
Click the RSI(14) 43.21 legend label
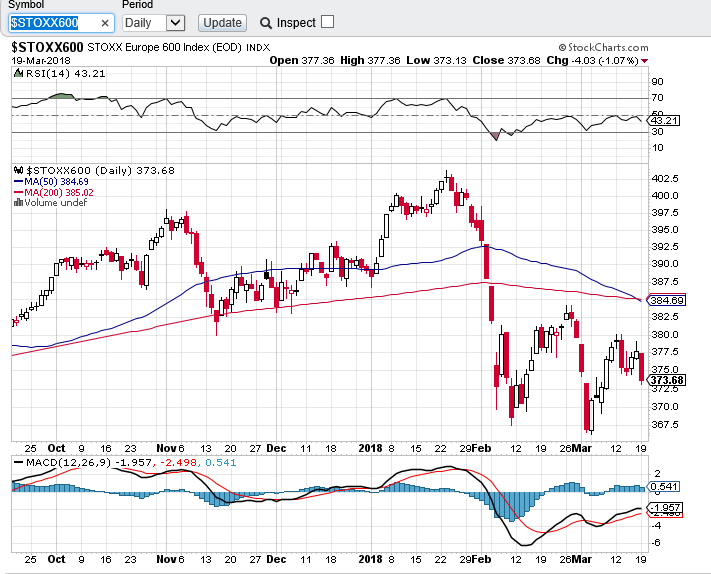point(65,73)
